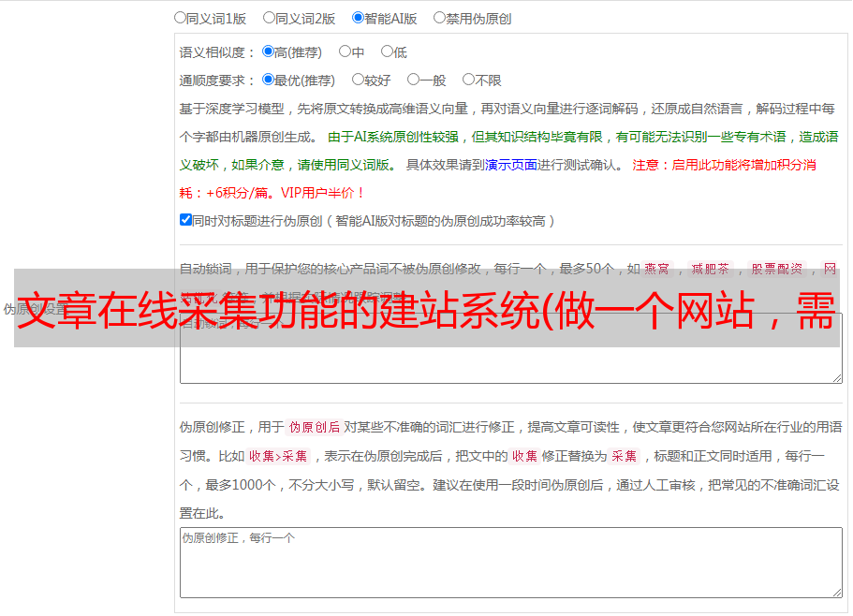Set 通顺度要求 to 不限
Screen dimensions: 853x616
tap(468, 80)
